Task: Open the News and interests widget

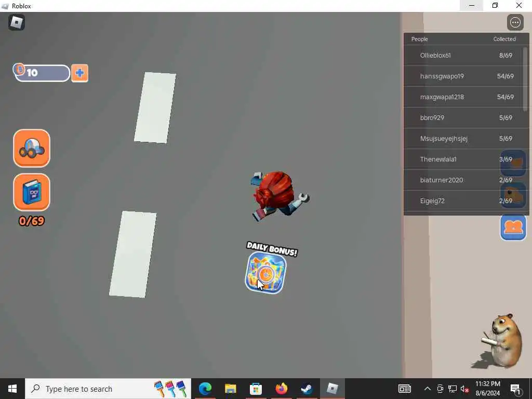Action: [x=404, y=389]
